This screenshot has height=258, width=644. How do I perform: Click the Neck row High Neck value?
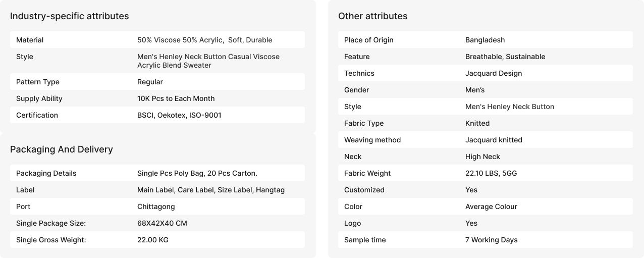[x=482, y=157]
